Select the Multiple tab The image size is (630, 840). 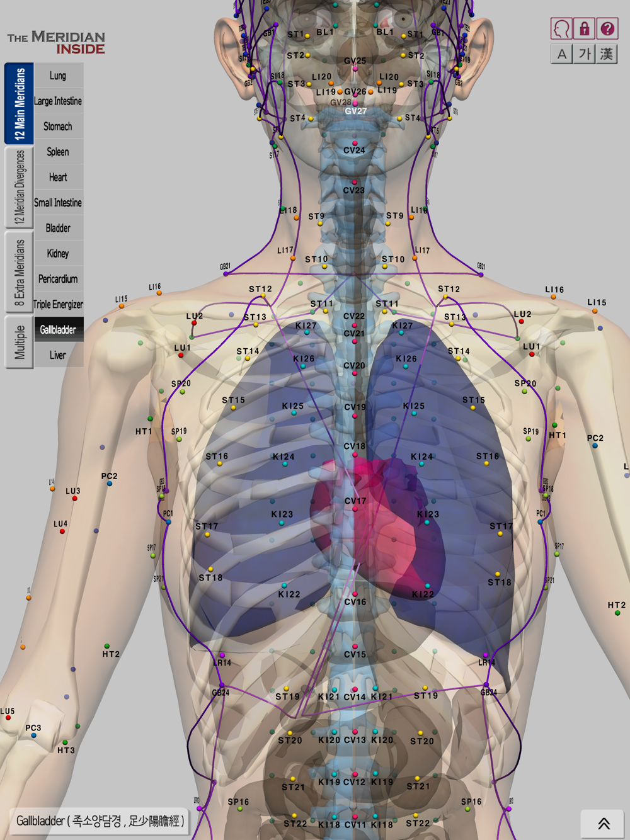[19, 343]
